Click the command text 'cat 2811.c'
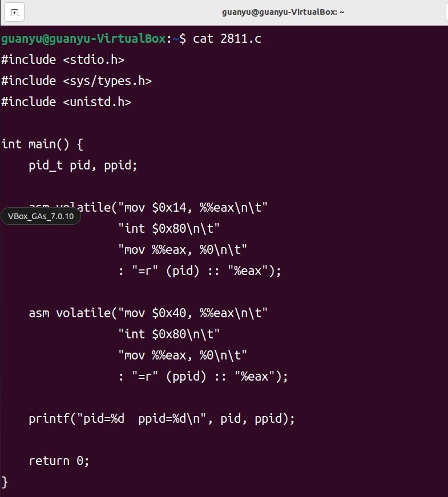Viewport: 448px width, 497px height. click(227, 39)
